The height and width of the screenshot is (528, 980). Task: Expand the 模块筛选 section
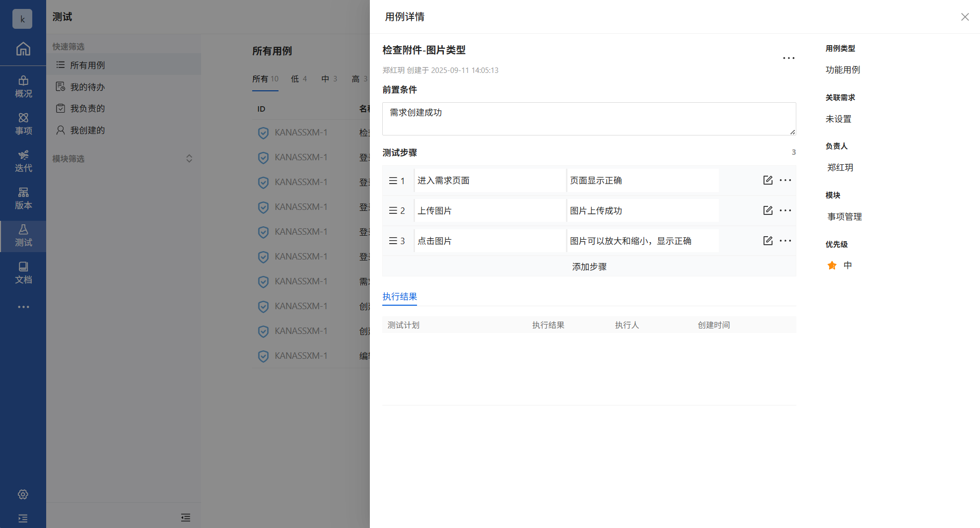click(189, 159)
